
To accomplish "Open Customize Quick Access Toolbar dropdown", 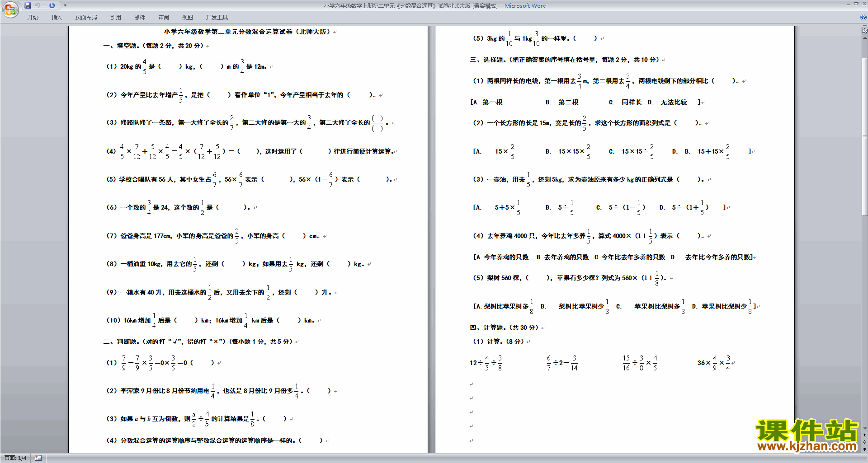I will [x=65, y=5].
